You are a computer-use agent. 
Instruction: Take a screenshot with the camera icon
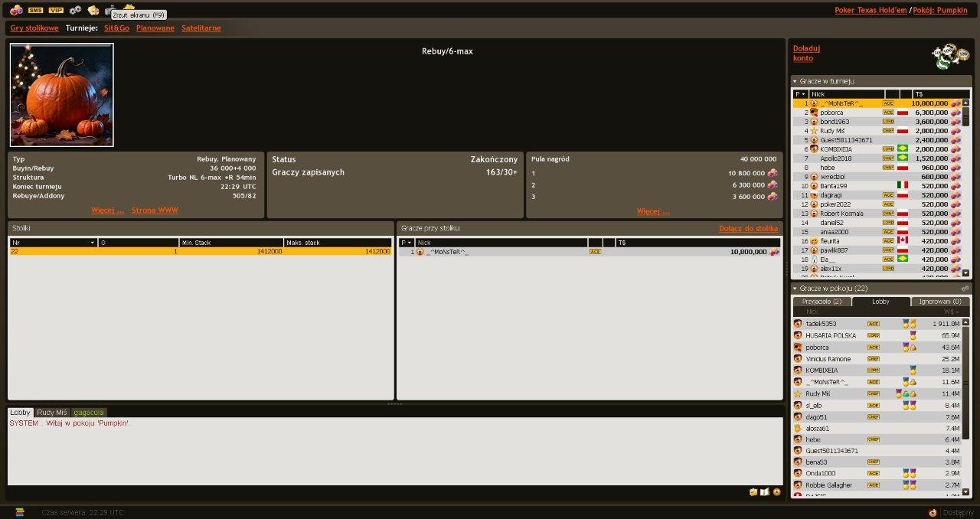pyautogui.click(x=109, y=9)
